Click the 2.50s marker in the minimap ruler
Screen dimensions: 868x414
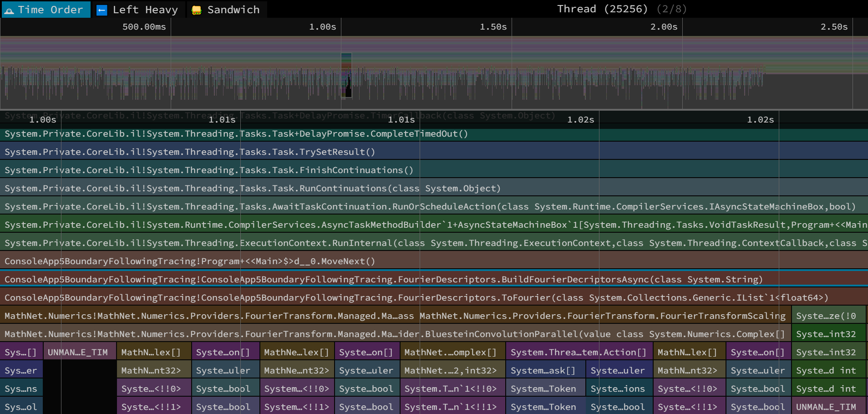tap(834, 27)
